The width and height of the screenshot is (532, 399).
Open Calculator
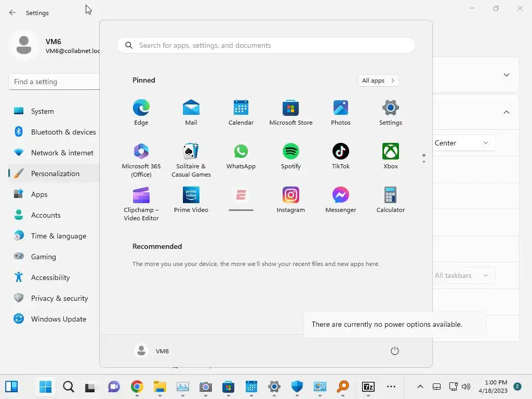coord(391,200)
